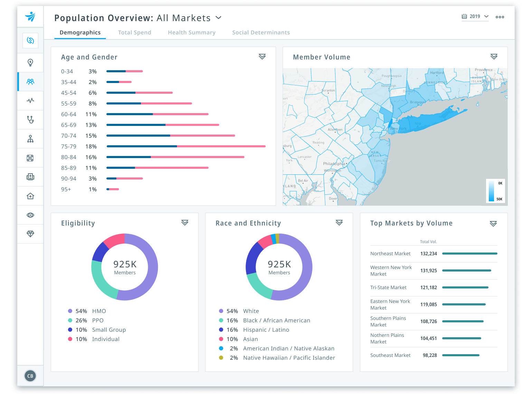The width and height of the screenshot is (532, 395).
Task: Select the Northeast Market entry
Action: click(x=390, y=253)
